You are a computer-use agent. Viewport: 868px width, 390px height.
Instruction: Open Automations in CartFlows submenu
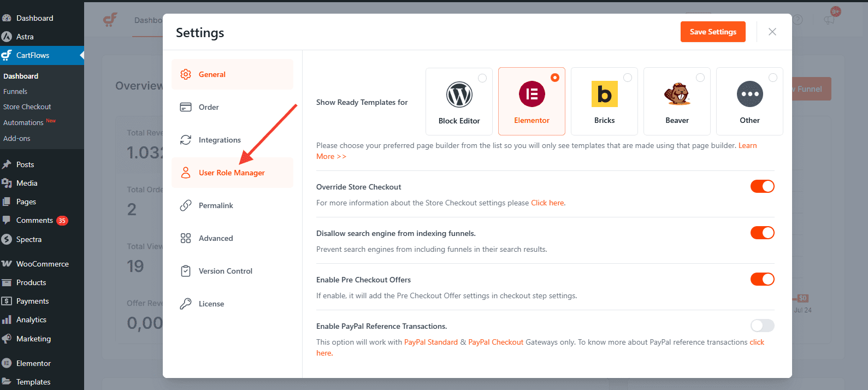tap(23, 122)
